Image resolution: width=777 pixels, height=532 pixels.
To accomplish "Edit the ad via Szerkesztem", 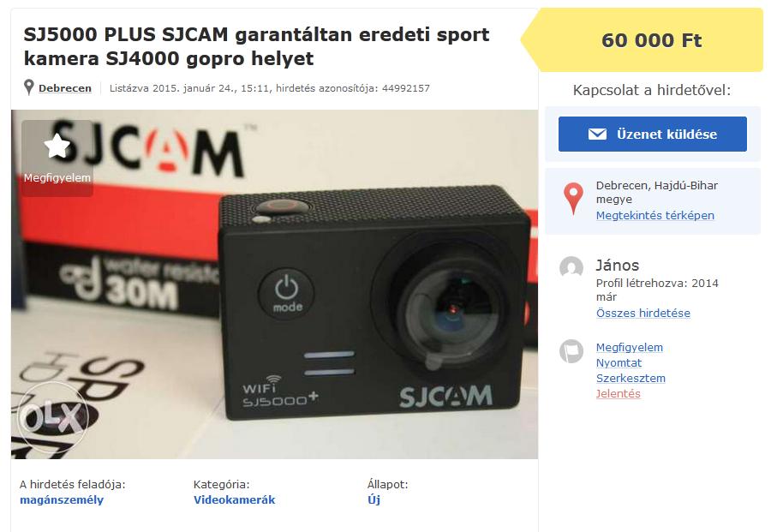I will [x=631, y=378].
